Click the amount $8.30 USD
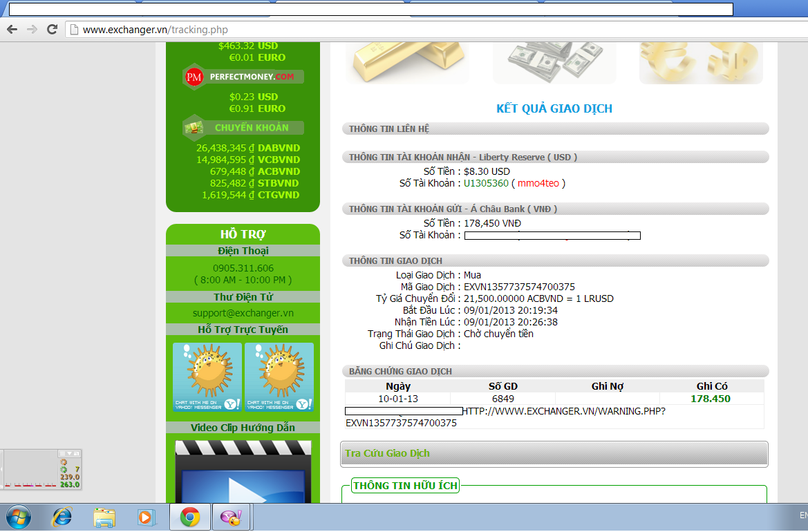Image resolution: width=808 pixels, height=532 pixels. (487, 171)
